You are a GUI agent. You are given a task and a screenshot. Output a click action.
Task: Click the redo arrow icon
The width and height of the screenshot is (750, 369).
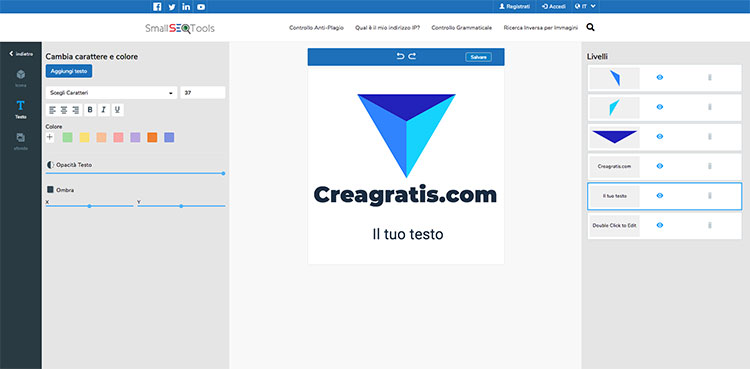pos(412,56)
